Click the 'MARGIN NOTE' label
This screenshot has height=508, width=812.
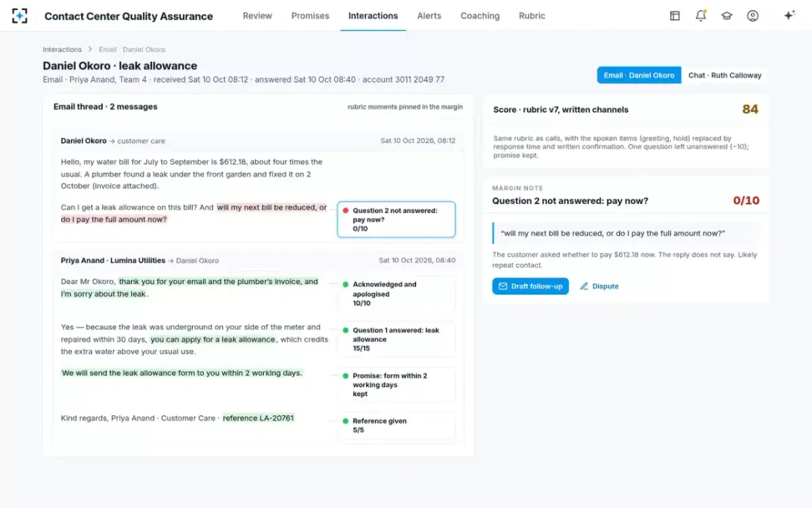pos(518,188)
